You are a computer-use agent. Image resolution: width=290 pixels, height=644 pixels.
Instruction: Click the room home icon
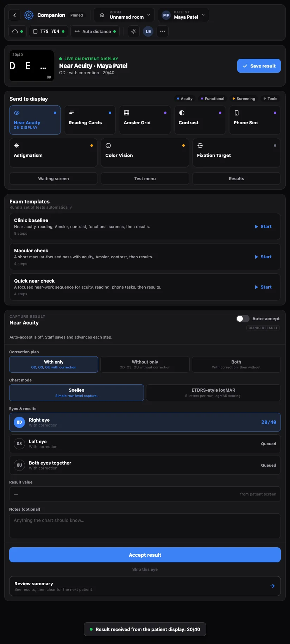pyautogui.click(x=102, y=15)
